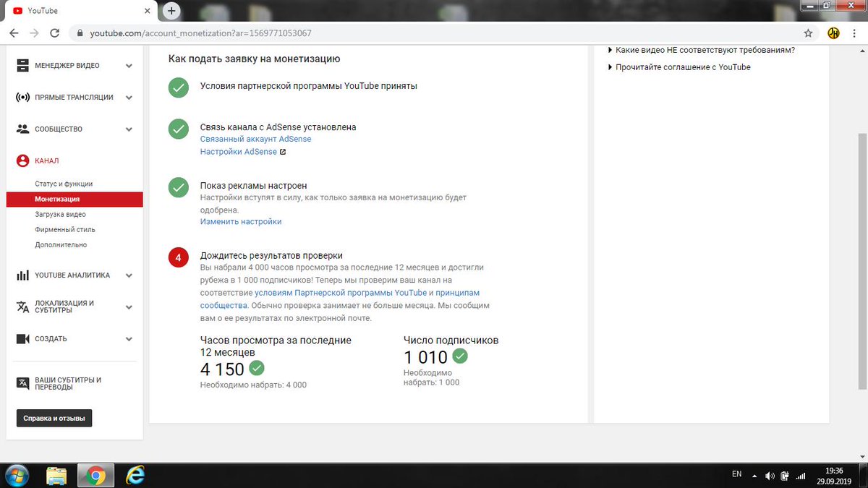Open a new browser tab with plus
The image size is (868, 488).
click(171, 11)
